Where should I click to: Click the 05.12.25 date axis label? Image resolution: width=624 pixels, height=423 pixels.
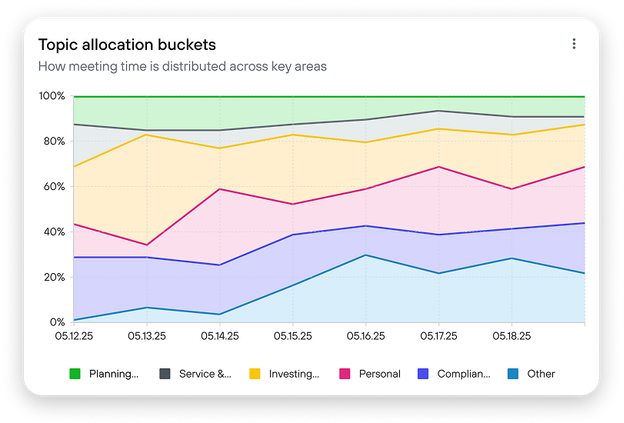[x=74, y=336]
